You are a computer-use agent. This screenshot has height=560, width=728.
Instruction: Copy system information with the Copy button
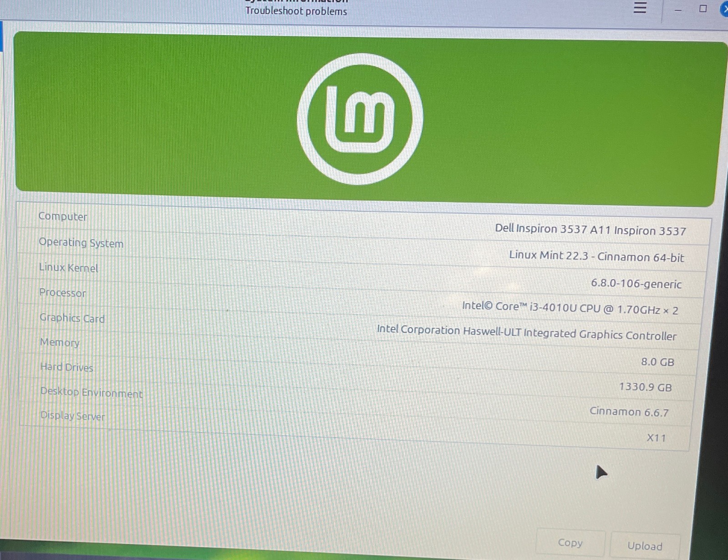(570, 543)
